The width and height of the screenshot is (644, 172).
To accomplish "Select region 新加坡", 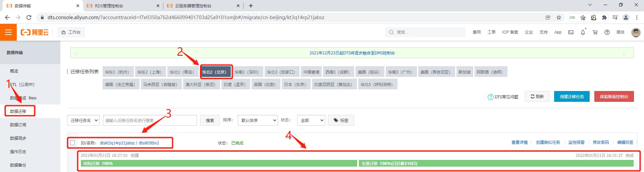I will (x=465, y=72).
